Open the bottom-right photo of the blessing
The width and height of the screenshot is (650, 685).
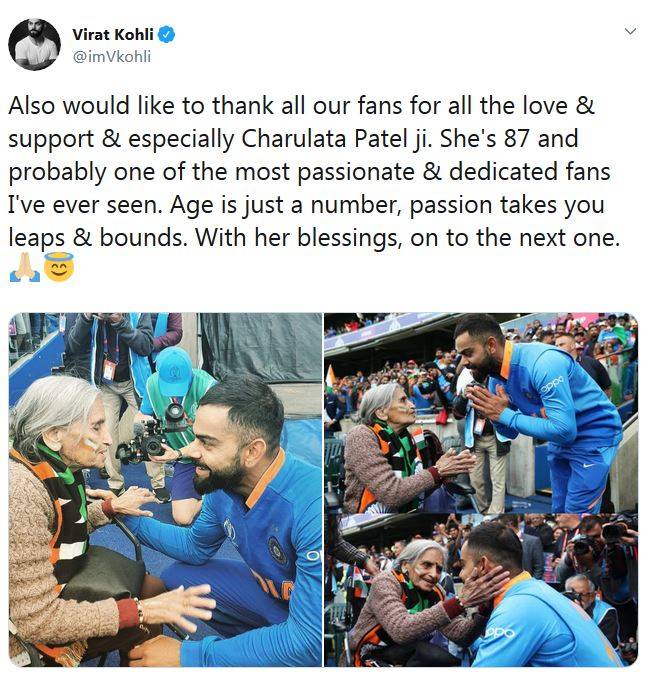[481, 591]
